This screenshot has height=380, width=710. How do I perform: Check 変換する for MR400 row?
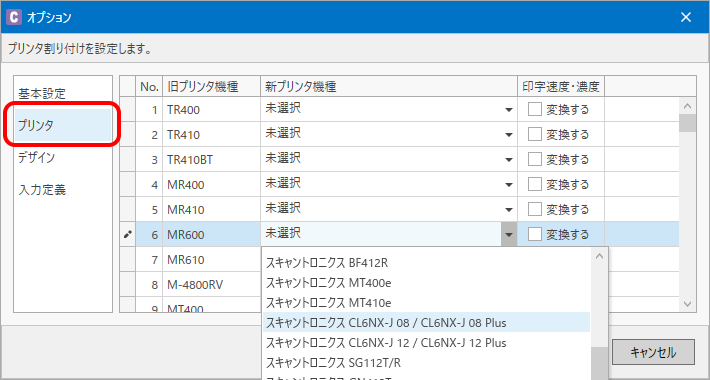click(535, 184)
